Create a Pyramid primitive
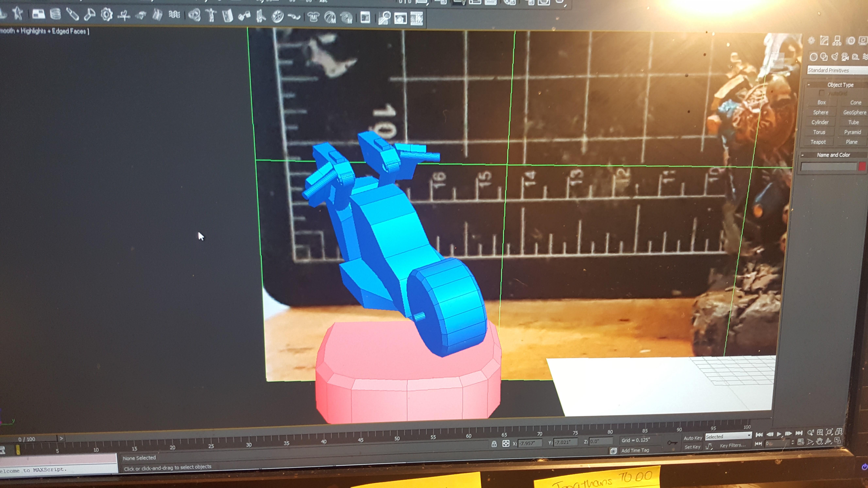Image resolution: width=868 pixels, height=488 pixels. click(852, 132)
